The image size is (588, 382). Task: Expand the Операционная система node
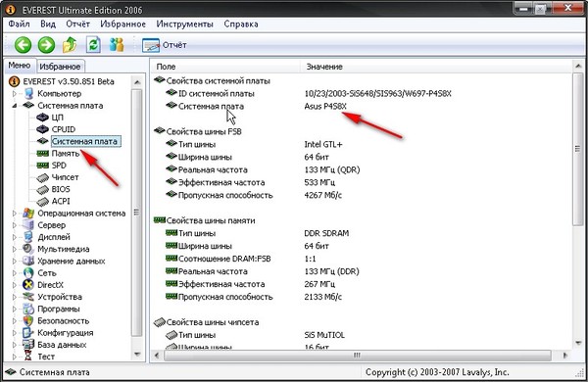(x=15, y=214)
